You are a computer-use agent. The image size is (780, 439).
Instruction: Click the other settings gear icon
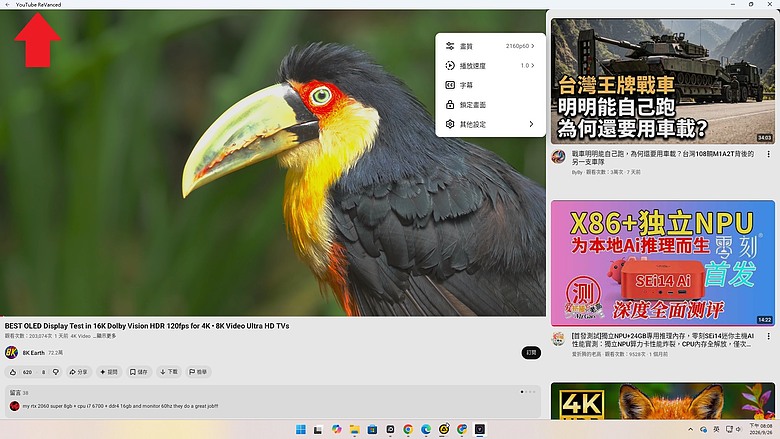(x=450, y=124)
